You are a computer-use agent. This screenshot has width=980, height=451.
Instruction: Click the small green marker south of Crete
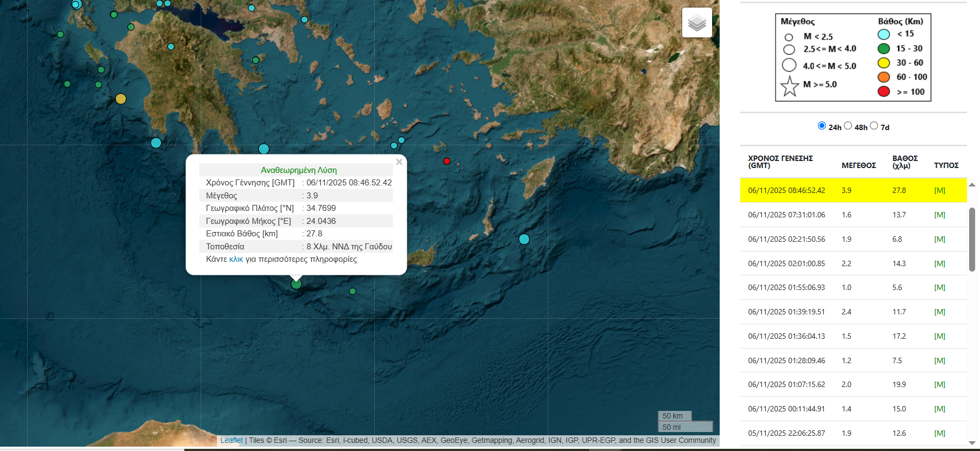click(353, 291)
